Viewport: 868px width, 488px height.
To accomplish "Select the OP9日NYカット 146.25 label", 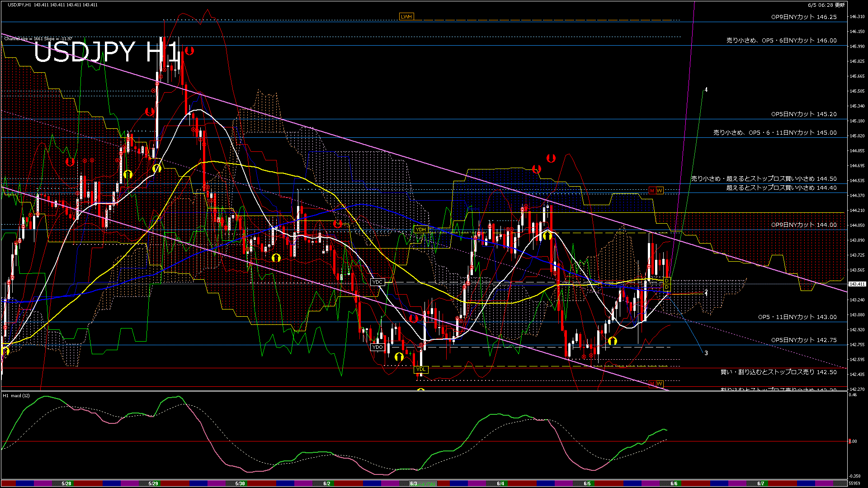I will coord(803,17).
